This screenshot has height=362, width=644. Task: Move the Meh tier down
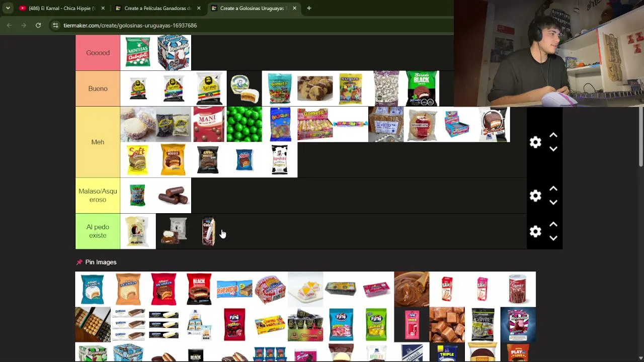click(x=553, y=149)
